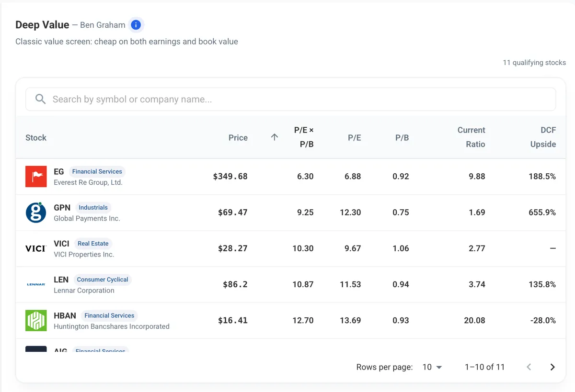Sort table by Price column header
This screenshot has width=575, height=392.
click(238, 138)
